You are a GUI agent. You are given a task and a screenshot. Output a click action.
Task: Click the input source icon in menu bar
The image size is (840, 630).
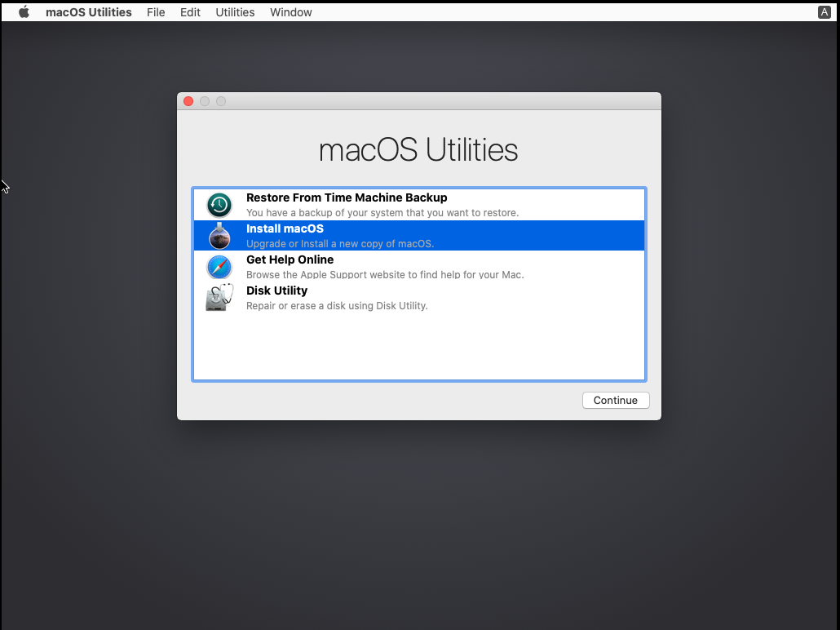tap(825, 11)
